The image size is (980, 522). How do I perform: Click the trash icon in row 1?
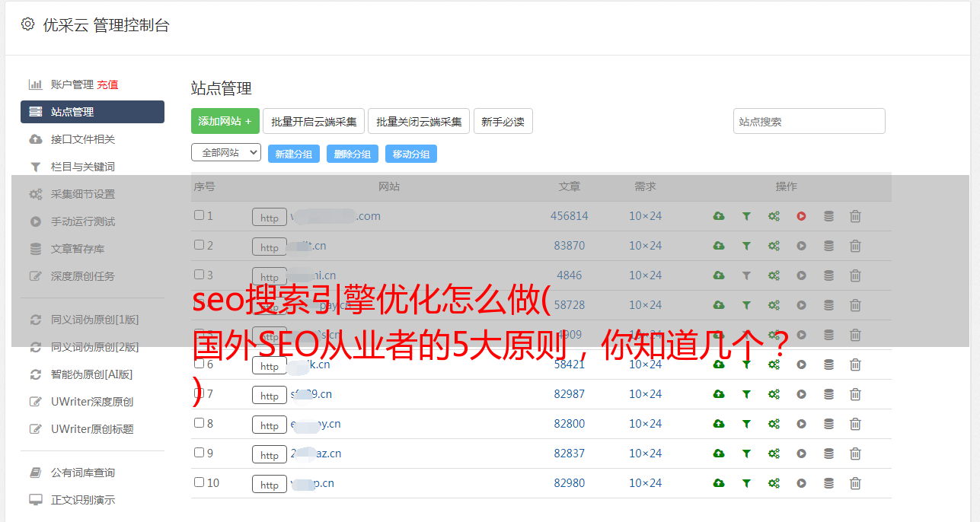tap(855, 216)
